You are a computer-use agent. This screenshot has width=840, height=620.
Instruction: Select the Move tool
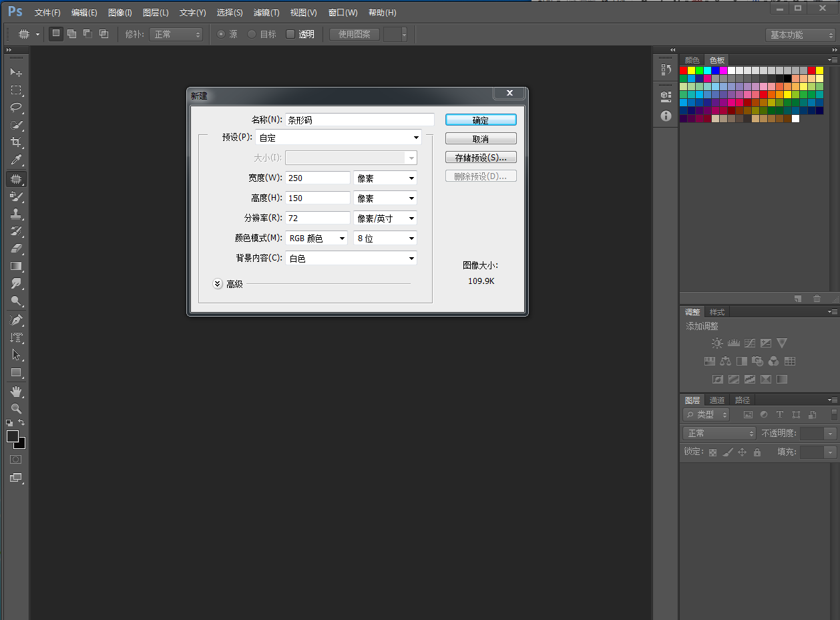click(16, 72)
